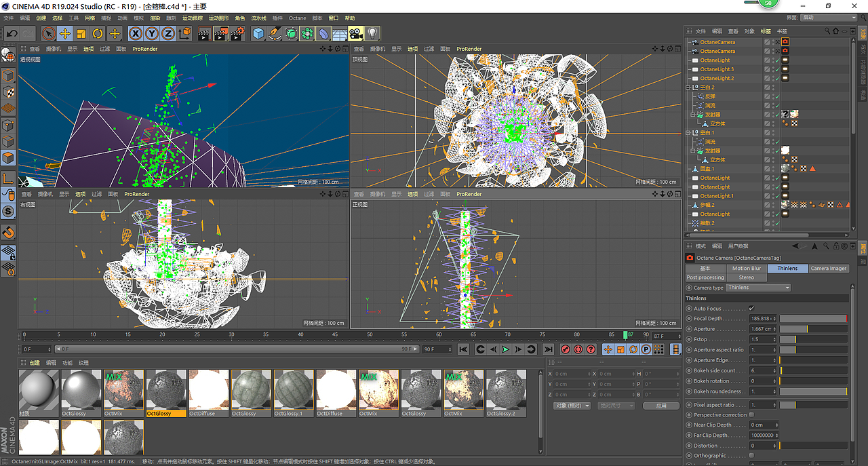Open the Render Settings gear clapperboard icon
The image size is (868, 466).
(237, 33)
